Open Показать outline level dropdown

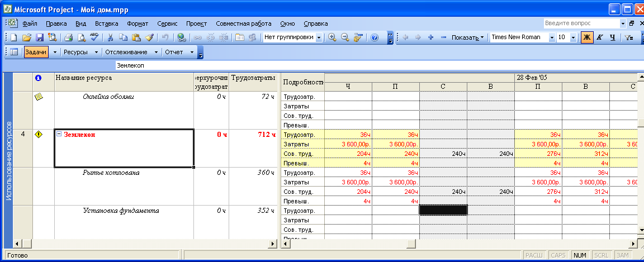tap(467, 37)
